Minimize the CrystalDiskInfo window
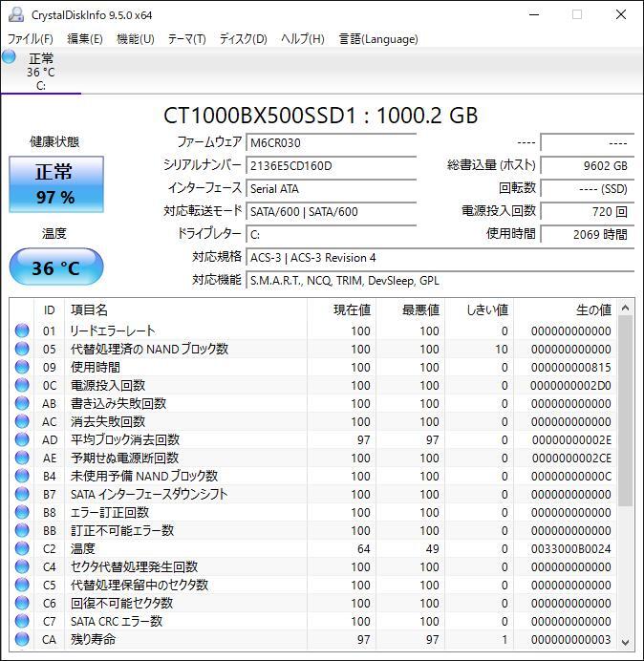Viewport: 644px width, 661px height. coord(534,14)
